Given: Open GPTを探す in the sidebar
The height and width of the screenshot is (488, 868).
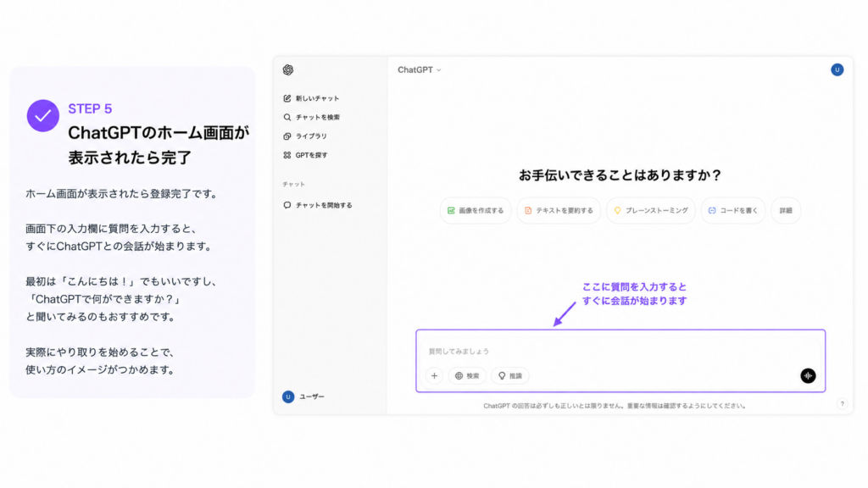Looking at the screenshot, I should point(305,156).
